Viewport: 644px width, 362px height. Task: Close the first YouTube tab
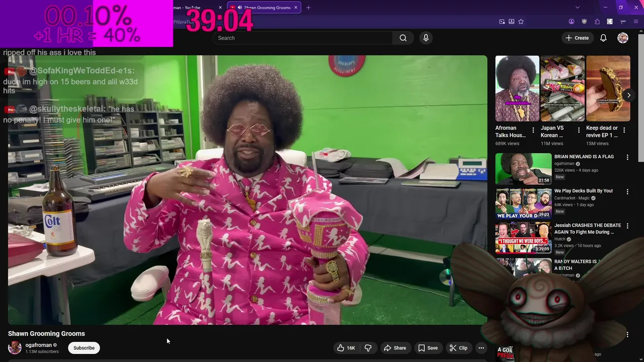click(x=220, y=8)
